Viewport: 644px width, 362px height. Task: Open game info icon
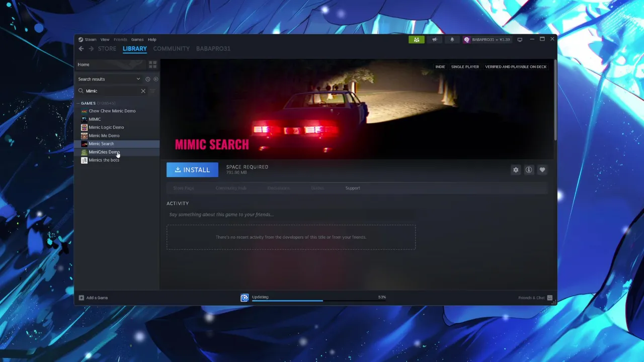529,170
